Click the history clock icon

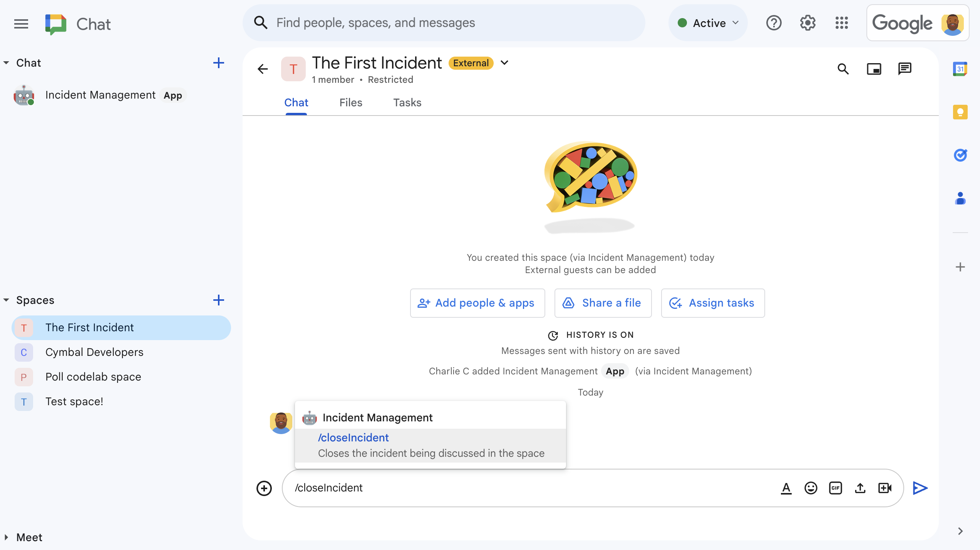[x=553, y=335]
